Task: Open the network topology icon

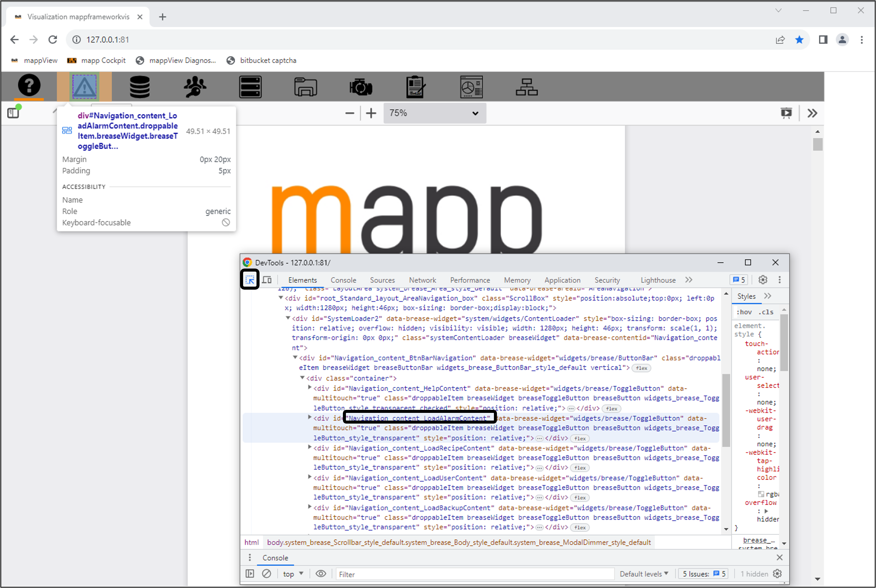Action: point(526,87)
